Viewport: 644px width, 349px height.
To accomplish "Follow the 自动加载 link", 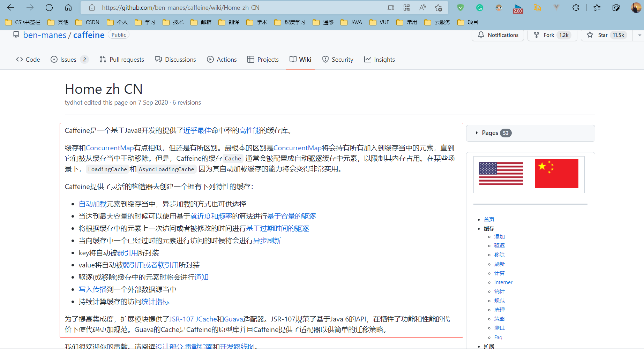I will click(92, 204).
